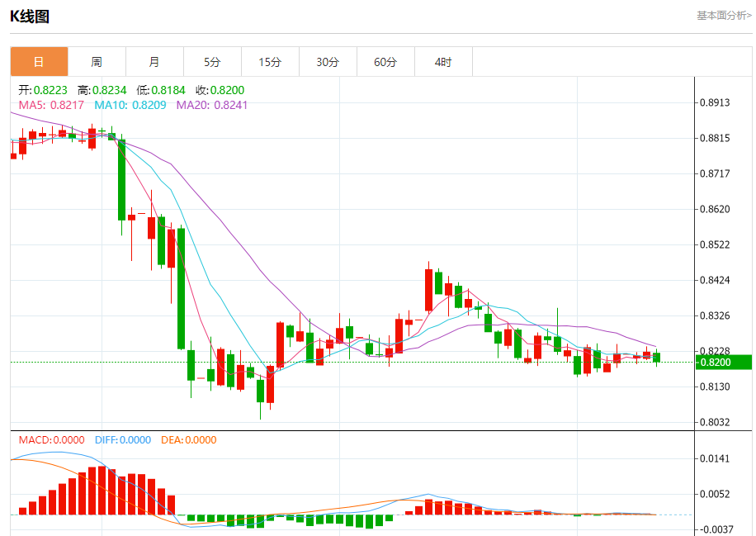Click the 低:0.8184 low value
The image size is (756, 536).
pyautogui.click(x=161, y=90)
